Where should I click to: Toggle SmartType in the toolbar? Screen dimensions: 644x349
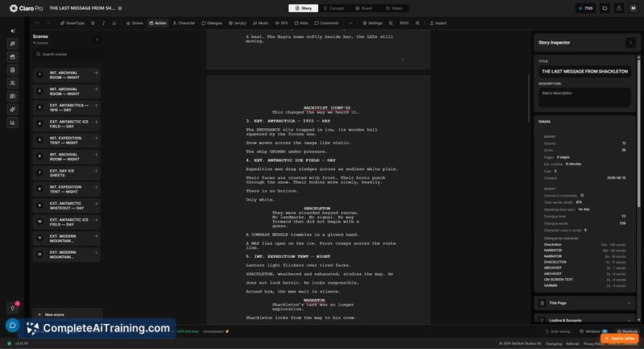coord(72,23)
